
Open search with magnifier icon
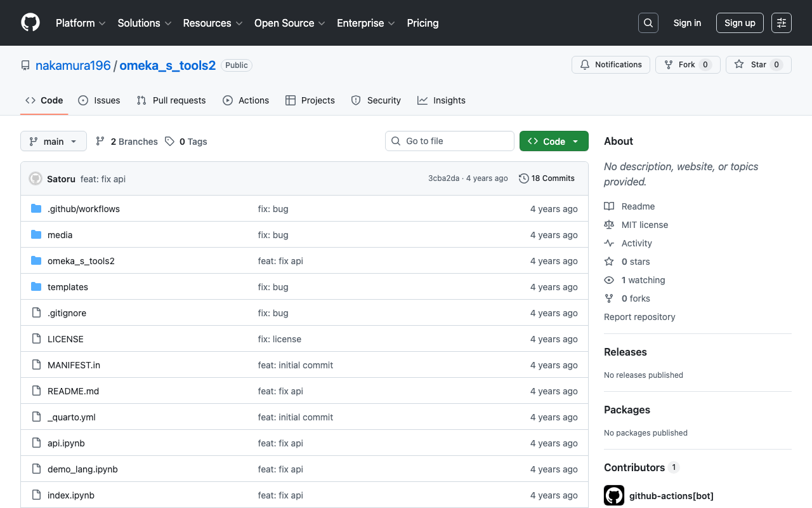click(648, 23)
